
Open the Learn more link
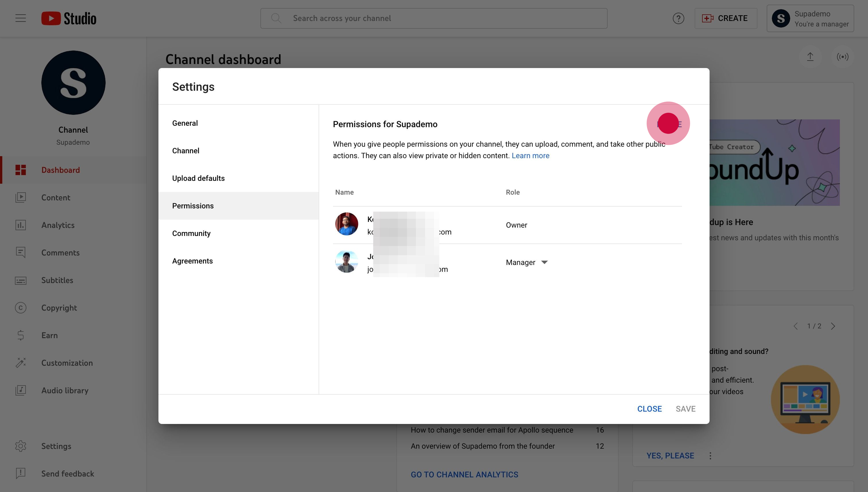click(530, 156)
